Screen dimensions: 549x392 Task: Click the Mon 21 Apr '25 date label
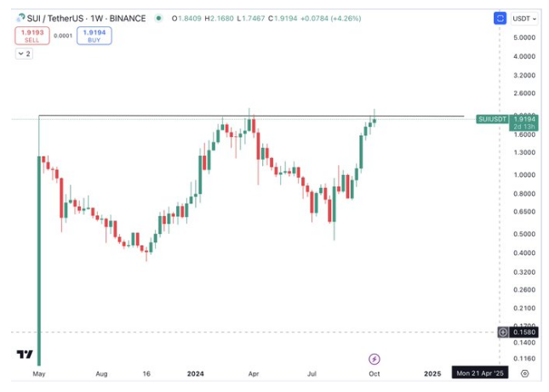pyautogui.click(x=481, y=373)
